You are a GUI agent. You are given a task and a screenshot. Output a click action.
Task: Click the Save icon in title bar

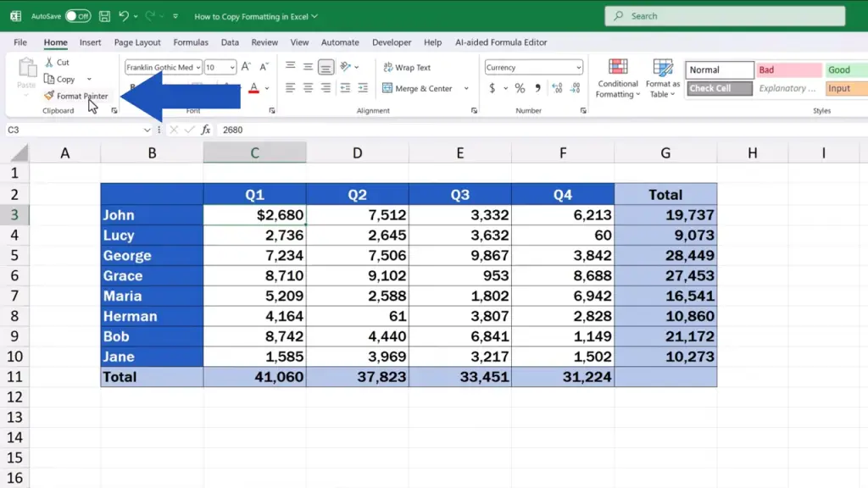click(x=104, y=16)
